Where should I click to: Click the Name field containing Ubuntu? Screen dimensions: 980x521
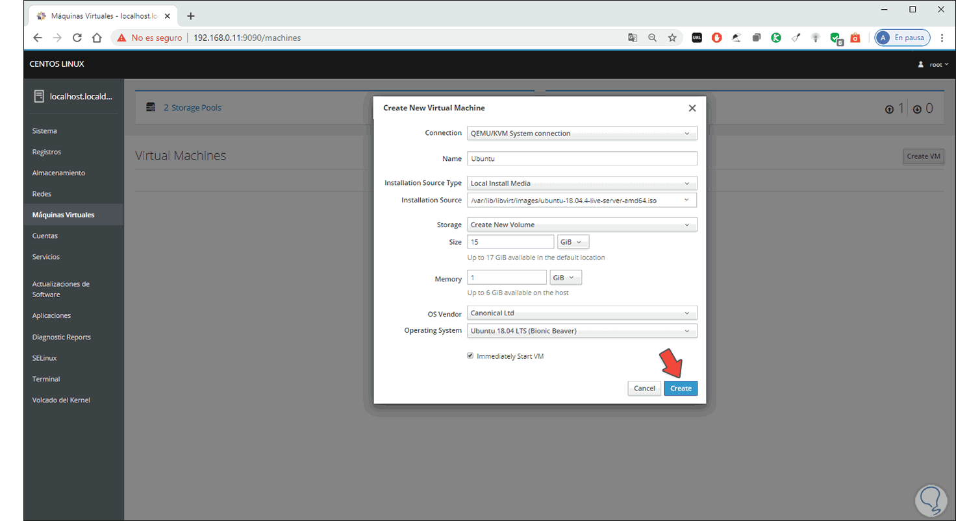[x=582, y=158]
